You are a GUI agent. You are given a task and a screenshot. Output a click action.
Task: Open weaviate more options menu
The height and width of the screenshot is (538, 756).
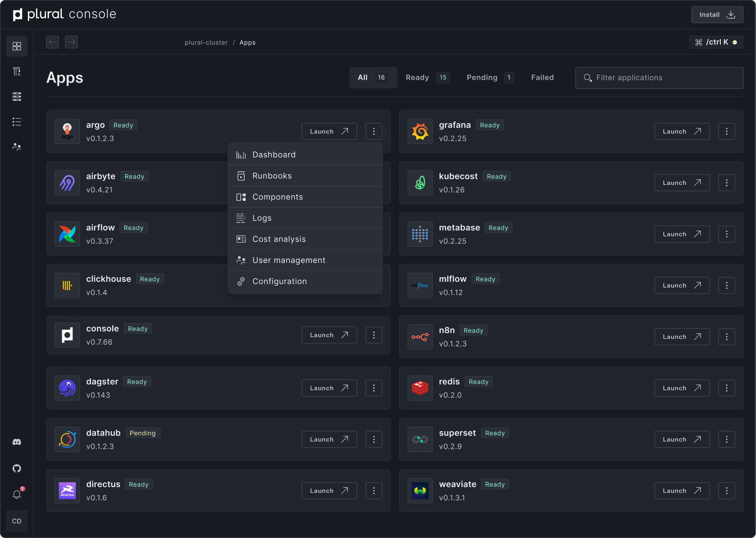coord(726,491)
